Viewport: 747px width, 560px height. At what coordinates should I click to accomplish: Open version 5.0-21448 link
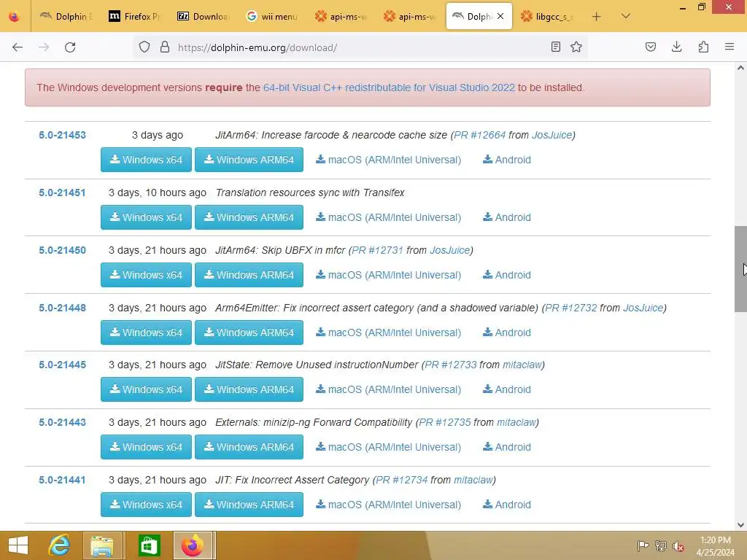[63, 308]
